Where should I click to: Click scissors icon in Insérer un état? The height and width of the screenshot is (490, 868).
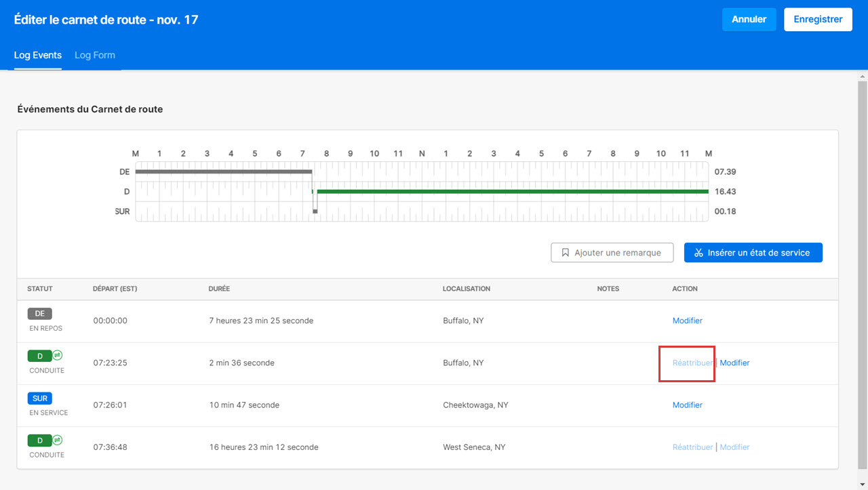click(698, 253)
